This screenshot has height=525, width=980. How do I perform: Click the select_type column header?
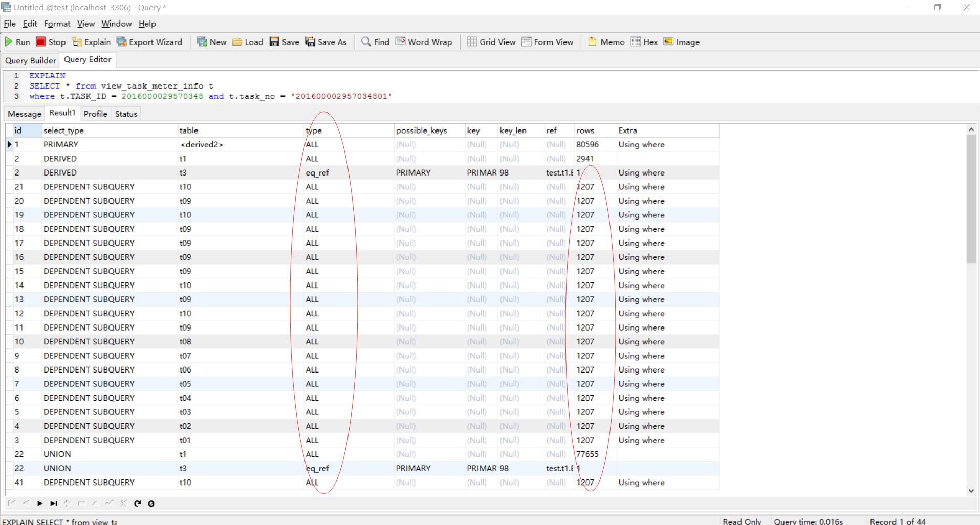[x=110, y=130]
